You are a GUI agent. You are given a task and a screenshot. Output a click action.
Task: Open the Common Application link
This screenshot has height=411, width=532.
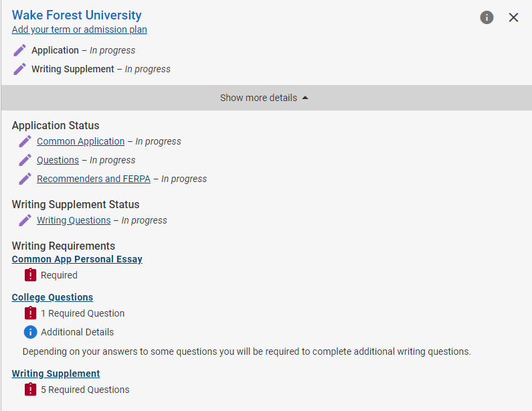point(81,141)
